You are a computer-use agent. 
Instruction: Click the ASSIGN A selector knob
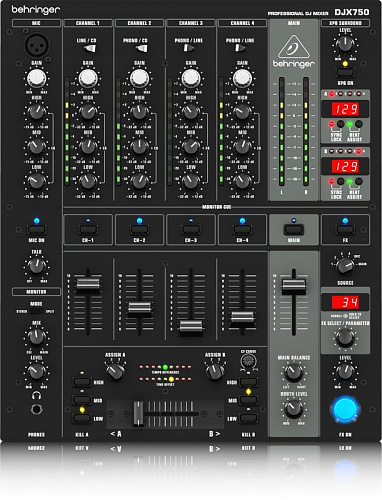tap(115, 372)
